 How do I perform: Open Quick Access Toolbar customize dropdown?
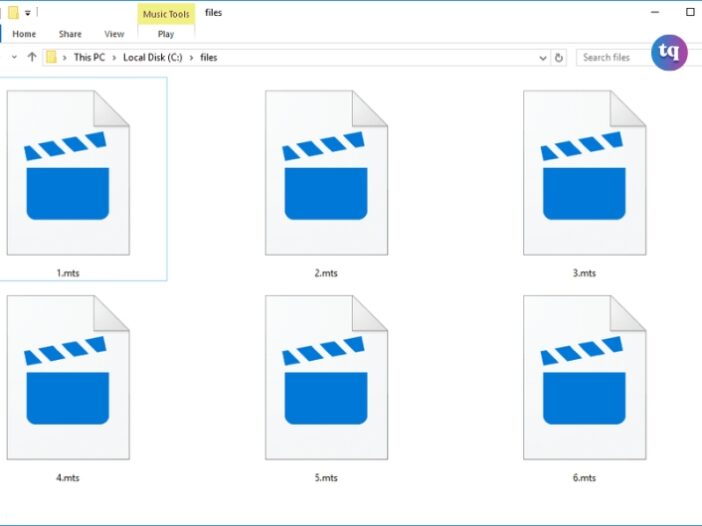click(x=28, y=13)
